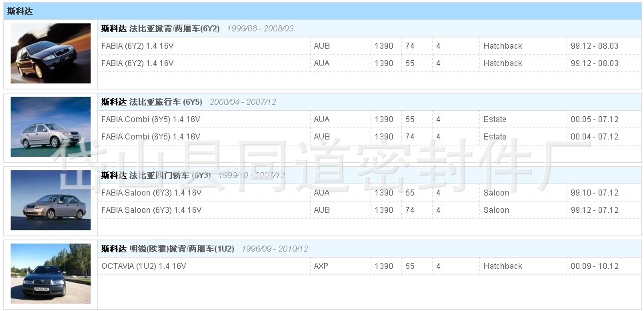
Task: Click Saloon body type in the 99.10 row
Action: click(496, 192)
